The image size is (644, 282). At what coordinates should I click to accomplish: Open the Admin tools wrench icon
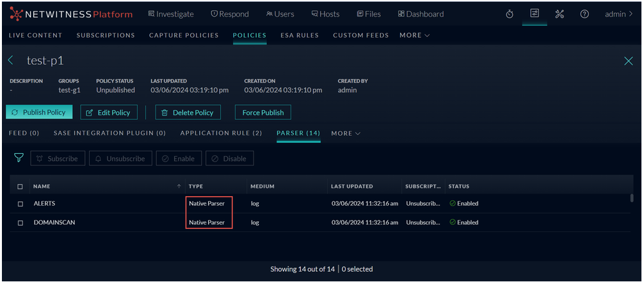pos(559,14)
